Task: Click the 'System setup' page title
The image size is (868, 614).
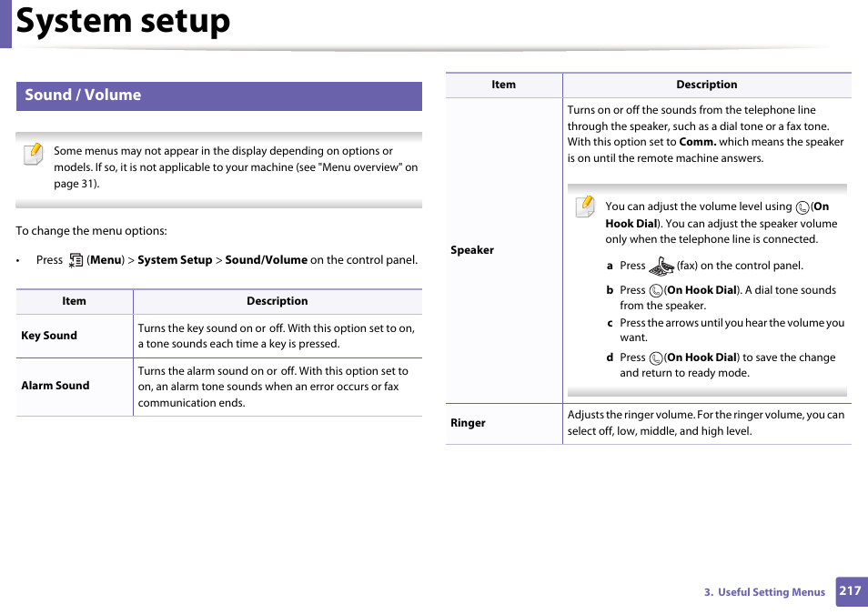Action: (x=123, y=21)
